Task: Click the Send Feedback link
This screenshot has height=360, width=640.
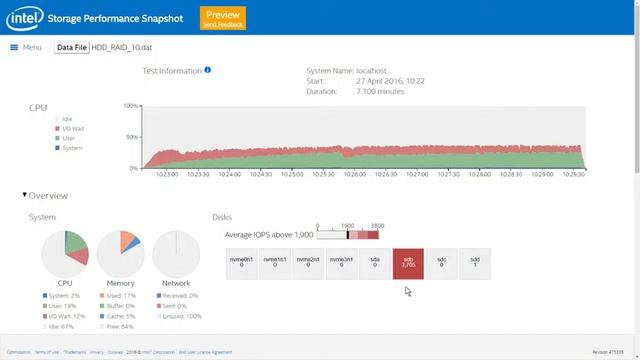Action: (223, 24)
